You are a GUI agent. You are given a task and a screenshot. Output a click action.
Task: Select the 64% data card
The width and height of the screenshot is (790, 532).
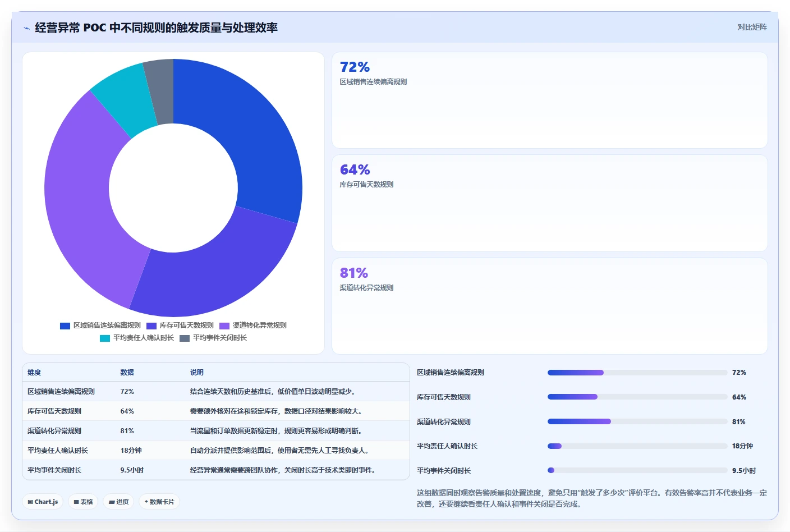pos(550,203)
